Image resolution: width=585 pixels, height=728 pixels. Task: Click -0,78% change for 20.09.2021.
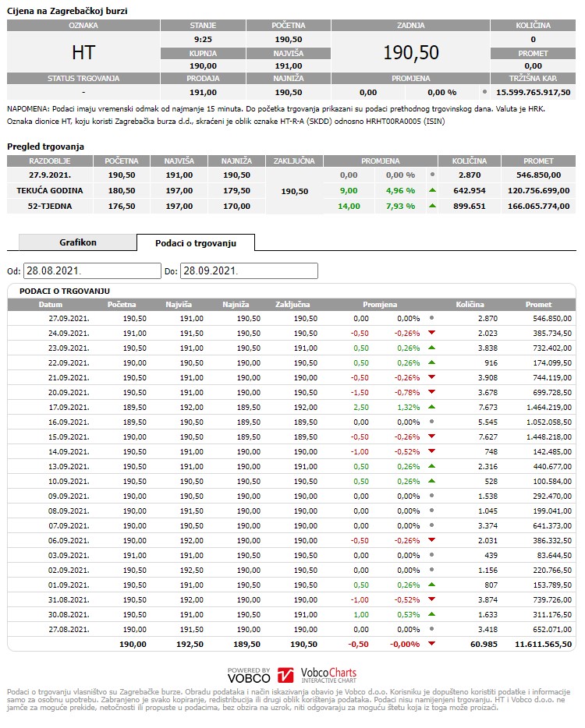[407, 392]
